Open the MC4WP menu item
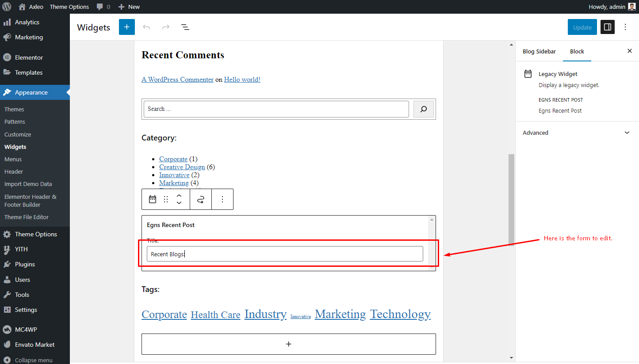Image resolution: width=639 pixels, height=364 pixels. point(34,330)
